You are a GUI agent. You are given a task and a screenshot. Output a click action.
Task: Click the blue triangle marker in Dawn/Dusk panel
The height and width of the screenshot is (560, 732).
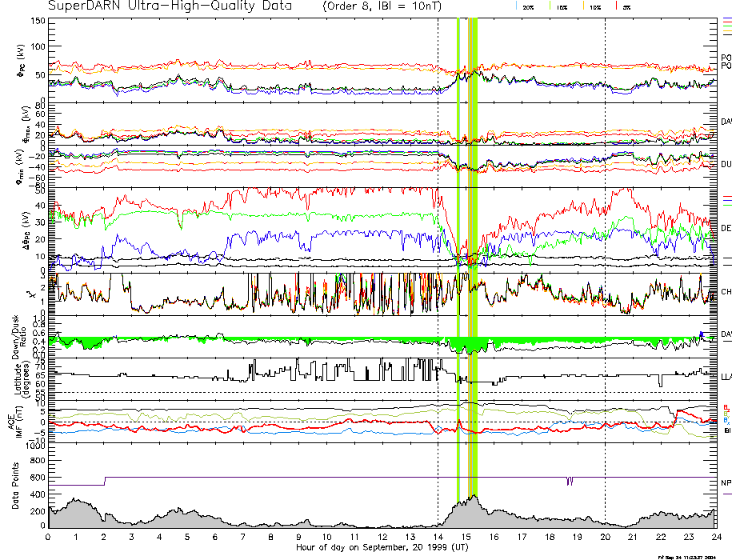tap(701, 334)
